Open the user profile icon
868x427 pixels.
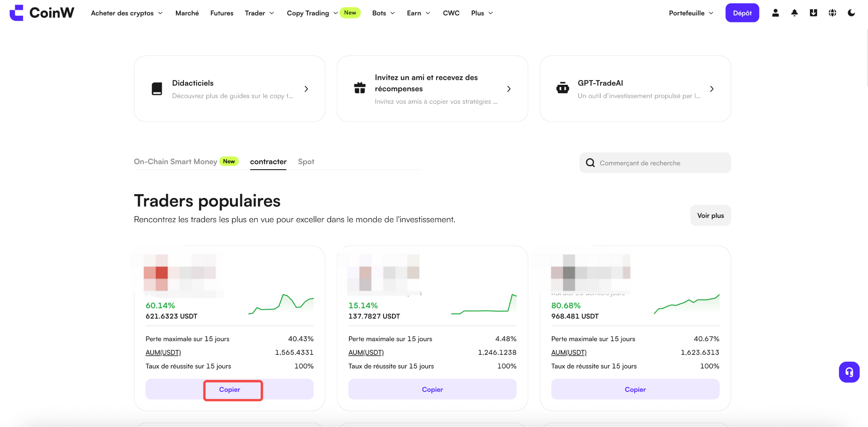(775, 13)
